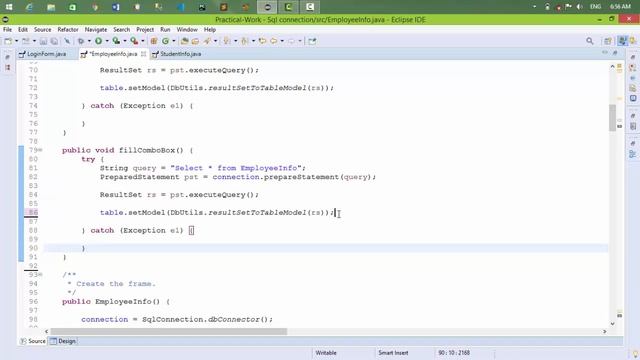640x360 pixels.
Task: Open the Navigate menu
Action: tap(96, 29)
